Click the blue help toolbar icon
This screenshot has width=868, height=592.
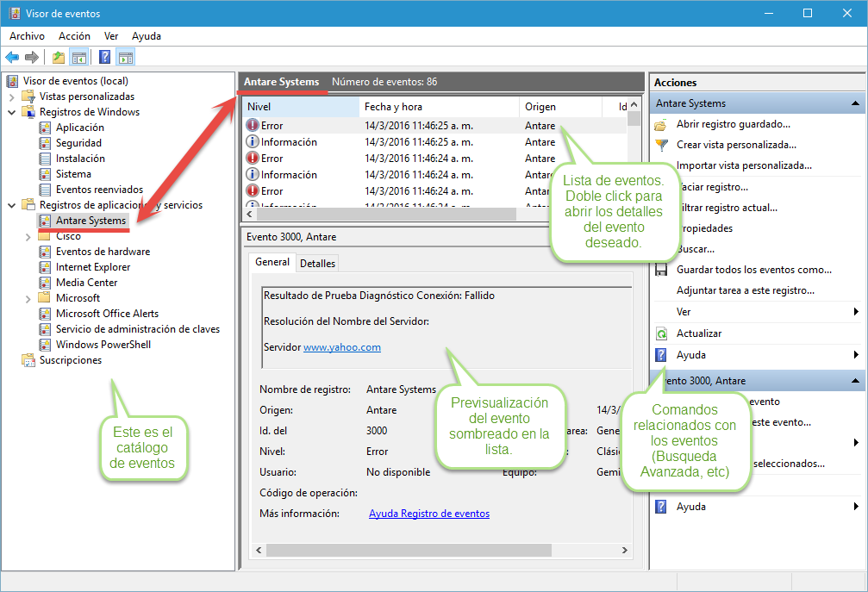(x=104, y=58)
